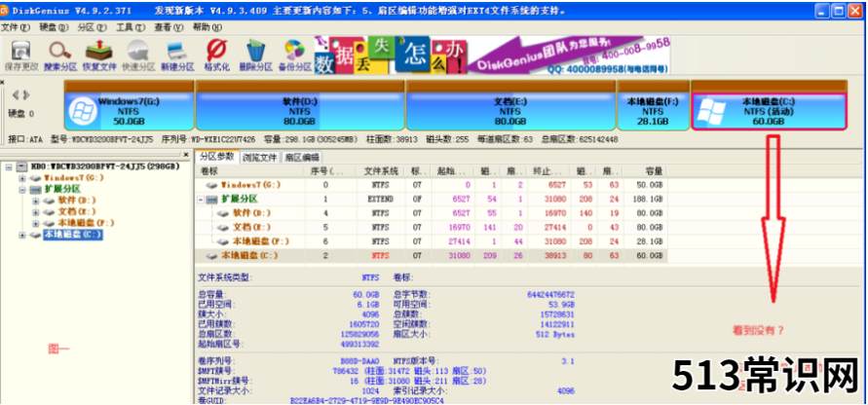Open the 查看(V) menu
The height and width of the screenshot is (405, 868).
169,27
